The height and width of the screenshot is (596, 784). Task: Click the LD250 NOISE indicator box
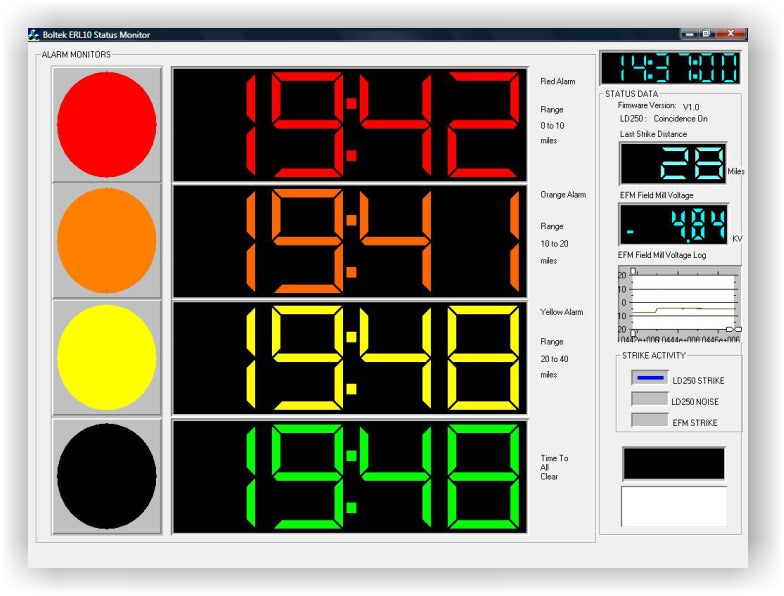coord(650,399)
